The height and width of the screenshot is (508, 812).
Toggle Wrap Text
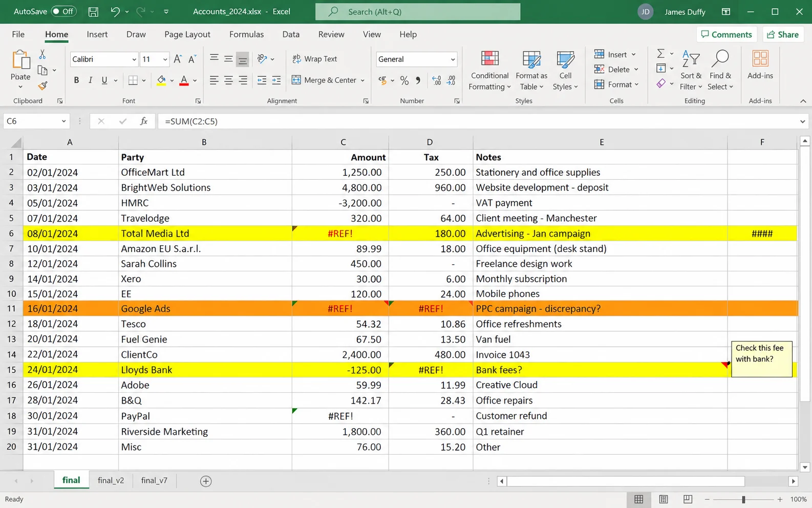(x=315, y=59)
